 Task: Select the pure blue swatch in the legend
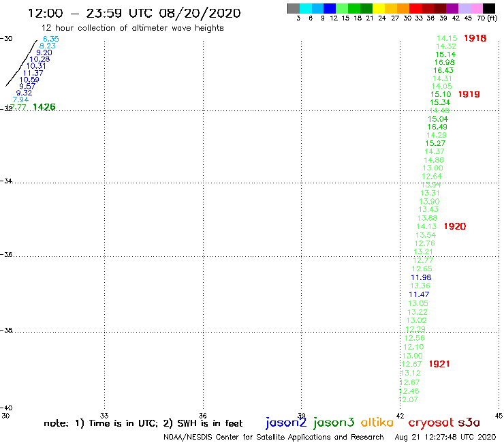[x=330, y=8]
